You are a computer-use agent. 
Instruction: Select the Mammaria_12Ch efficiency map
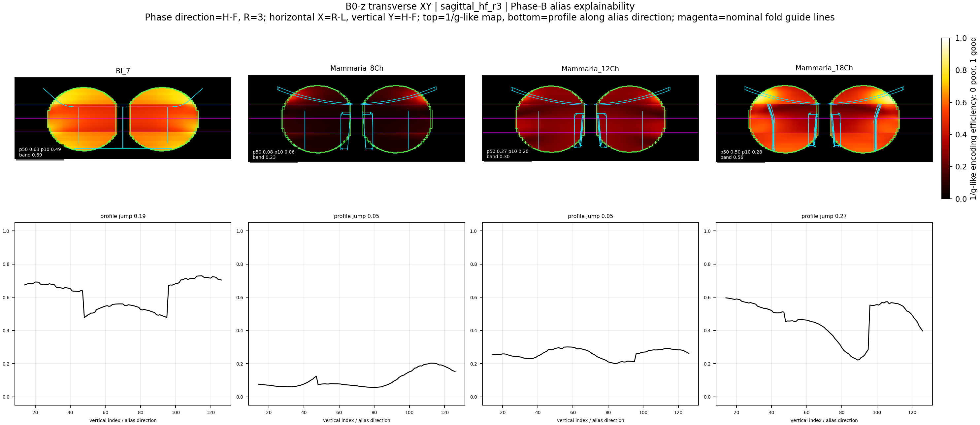pyautogui.click(x=590, y=118)
